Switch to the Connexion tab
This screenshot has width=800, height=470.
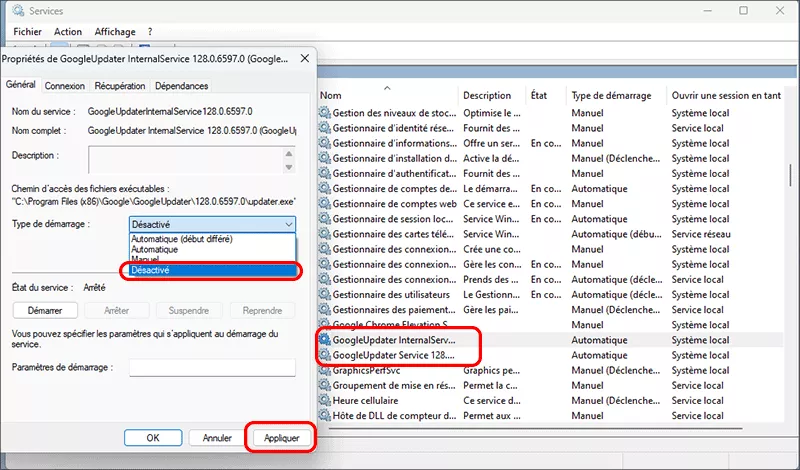click(65, 86)
